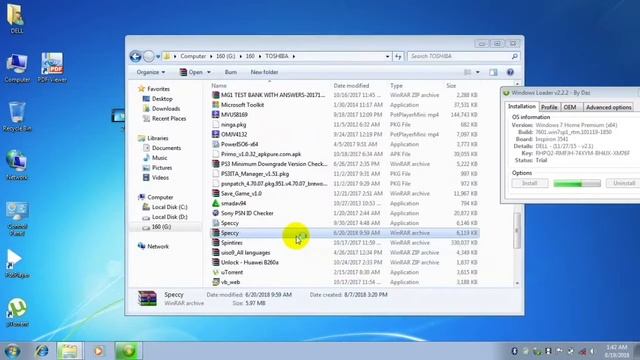
Task: Launch PotPlayer desktop shortcut
Action: (17, 264)
